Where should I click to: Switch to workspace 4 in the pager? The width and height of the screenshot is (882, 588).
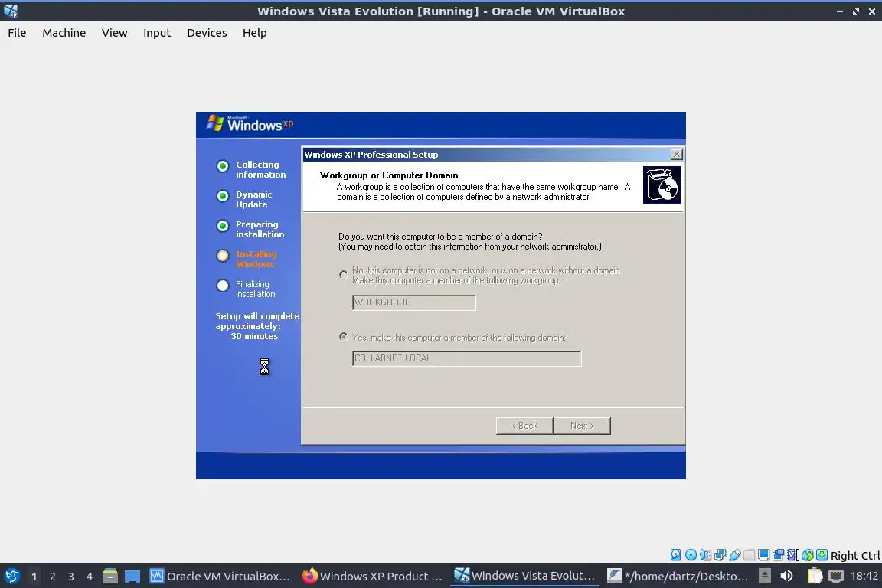pos(90,577)
